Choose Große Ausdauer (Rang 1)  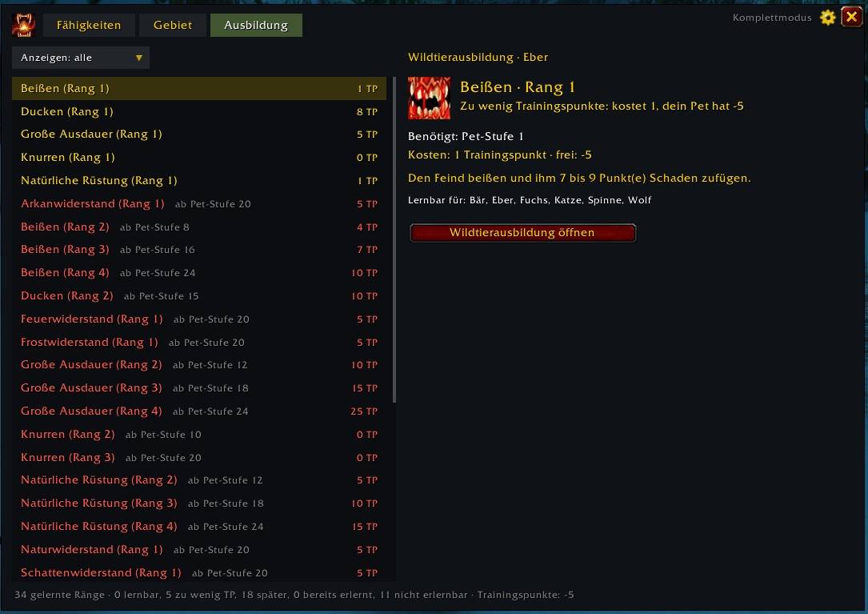(x=199, y=134)
